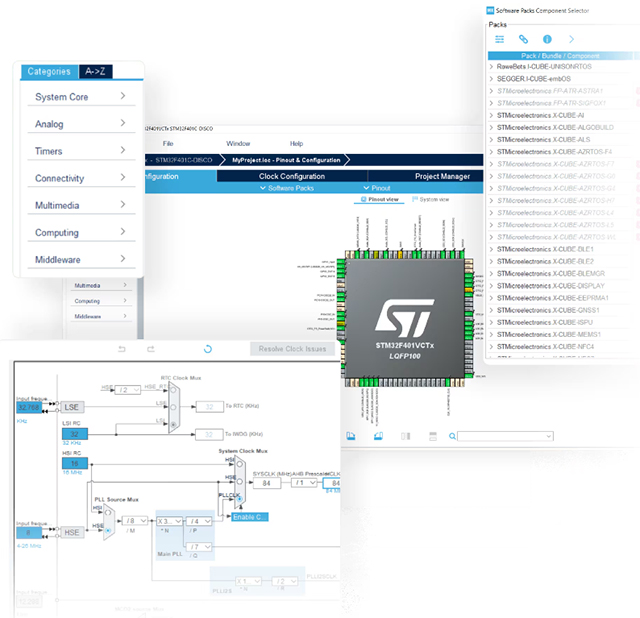This screenshot has height=618, width=640.
Task: Expand the Timers category
Action: pos(81,151)
